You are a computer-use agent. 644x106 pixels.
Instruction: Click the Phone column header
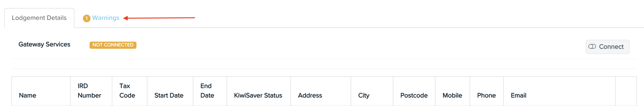point(487,91)
